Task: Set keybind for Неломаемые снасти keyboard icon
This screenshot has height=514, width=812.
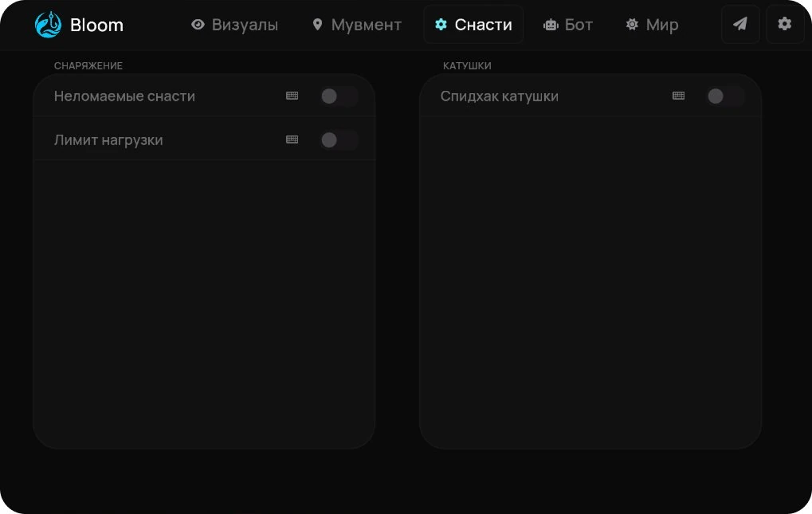Action: pos(292,96)
